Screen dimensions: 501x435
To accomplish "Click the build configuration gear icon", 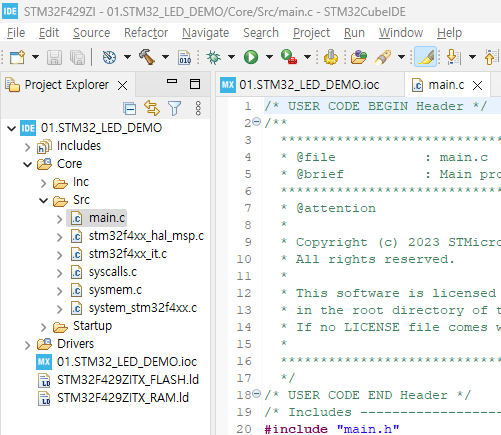I will 109,57.
